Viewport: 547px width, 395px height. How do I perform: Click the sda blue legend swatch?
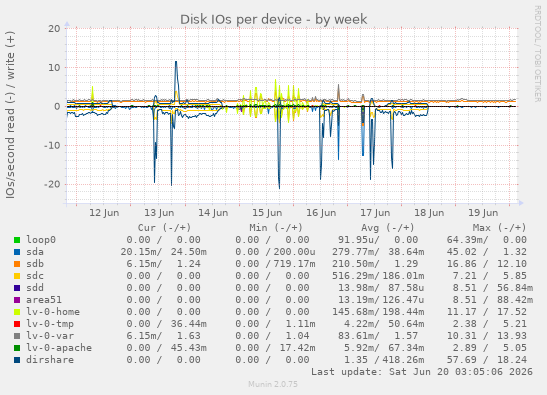[17, 252]
